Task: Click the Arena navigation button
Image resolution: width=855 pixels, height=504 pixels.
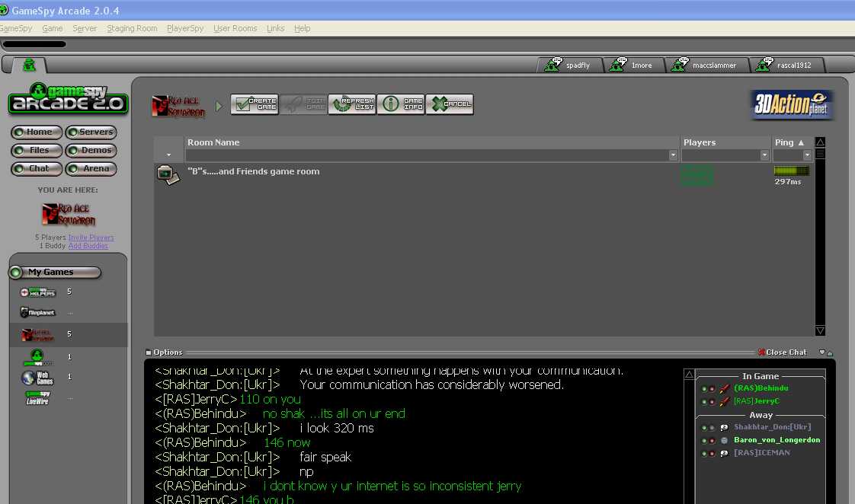Action: 91,169
